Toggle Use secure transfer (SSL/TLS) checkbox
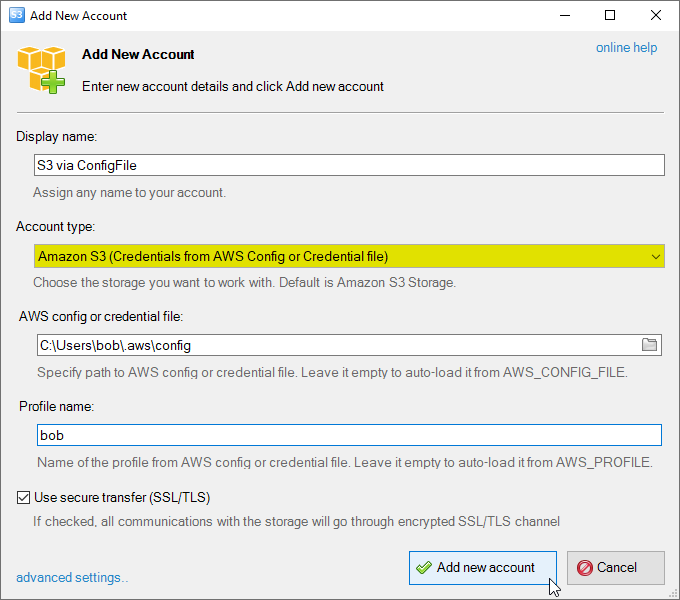This screenshot has width=680, height=600. (23, 497)
